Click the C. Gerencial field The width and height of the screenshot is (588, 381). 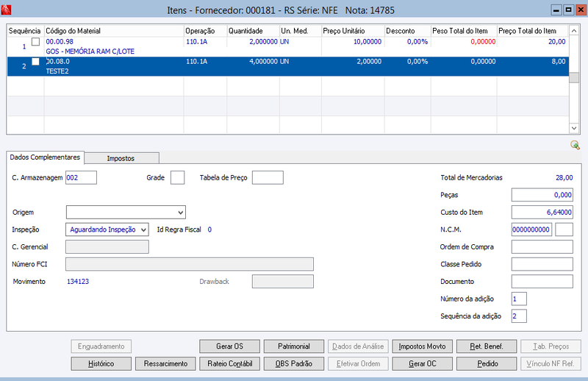(x=107, y=246)
